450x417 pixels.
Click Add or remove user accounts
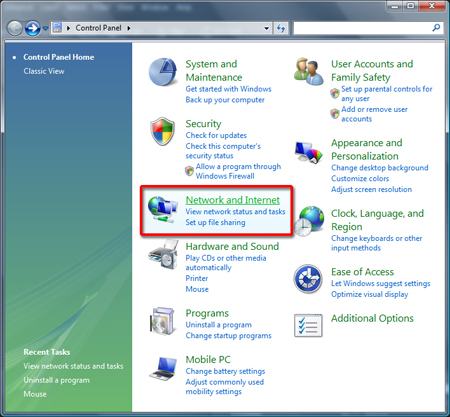pyautogui.click(x=374, y=114)
